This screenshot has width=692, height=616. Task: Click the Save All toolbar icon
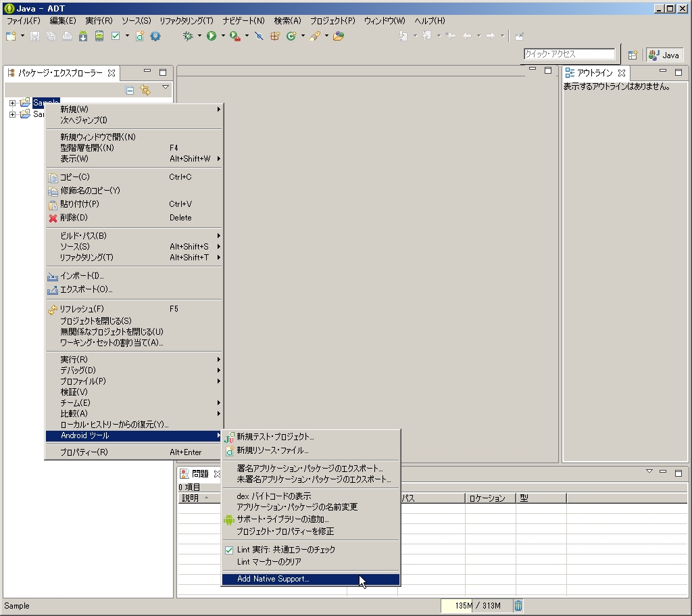pyautogui.click(x=51, y=37)
